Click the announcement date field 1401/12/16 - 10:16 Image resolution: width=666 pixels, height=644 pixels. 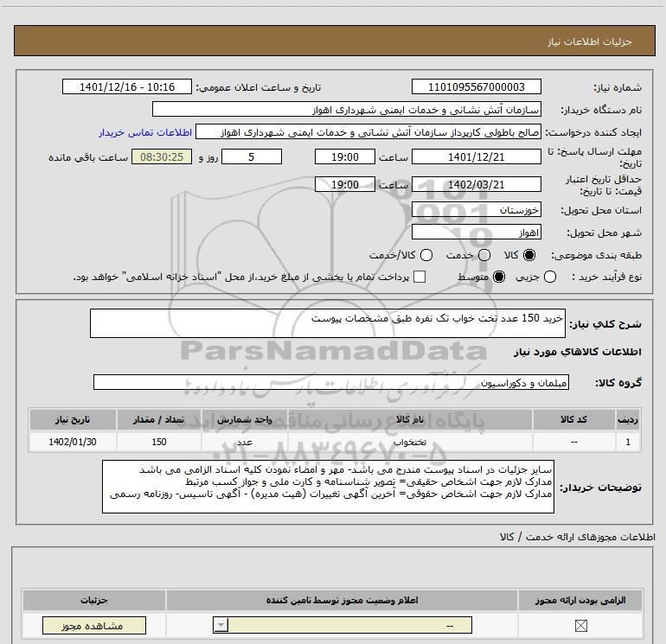coord(127,86)
